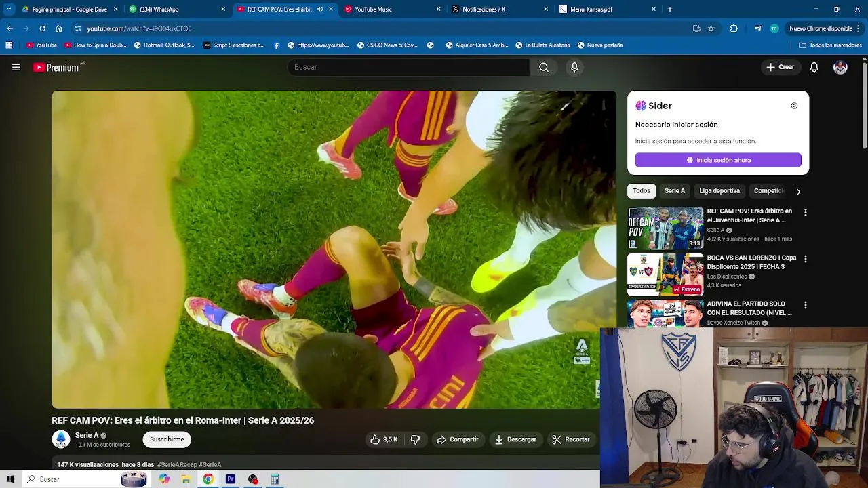The image size is (868, 488).
Task: Click Compartir to share video
Action: (x=458, y=439)
